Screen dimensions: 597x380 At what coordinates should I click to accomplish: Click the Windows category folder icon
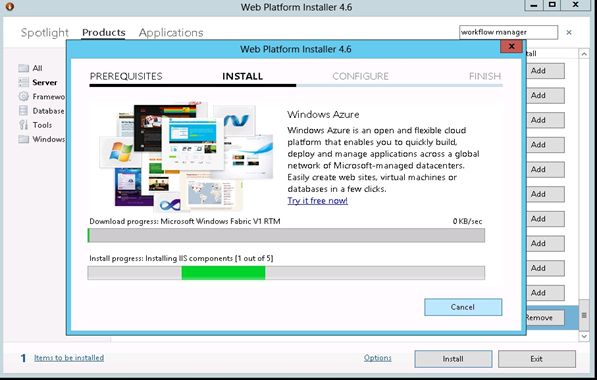(24, 139)
